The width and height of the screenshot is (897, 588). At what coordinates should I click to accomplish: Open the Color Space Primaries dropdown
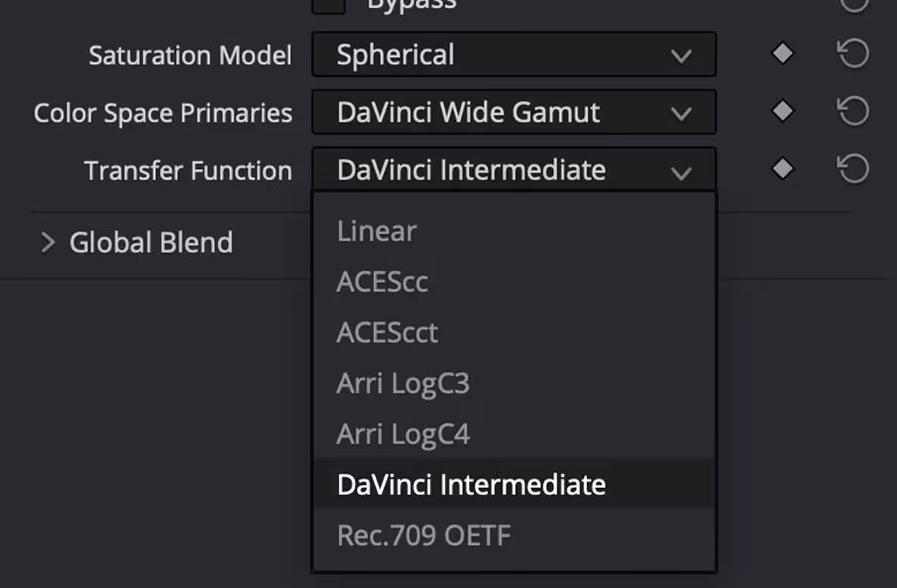tap(514, 111)
